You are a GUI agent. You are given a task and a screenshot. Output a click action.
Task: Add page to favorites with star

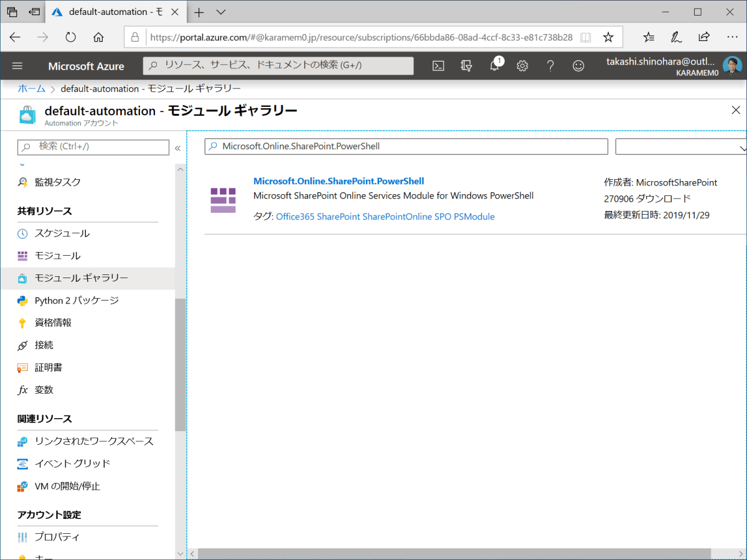coord(608,37)
